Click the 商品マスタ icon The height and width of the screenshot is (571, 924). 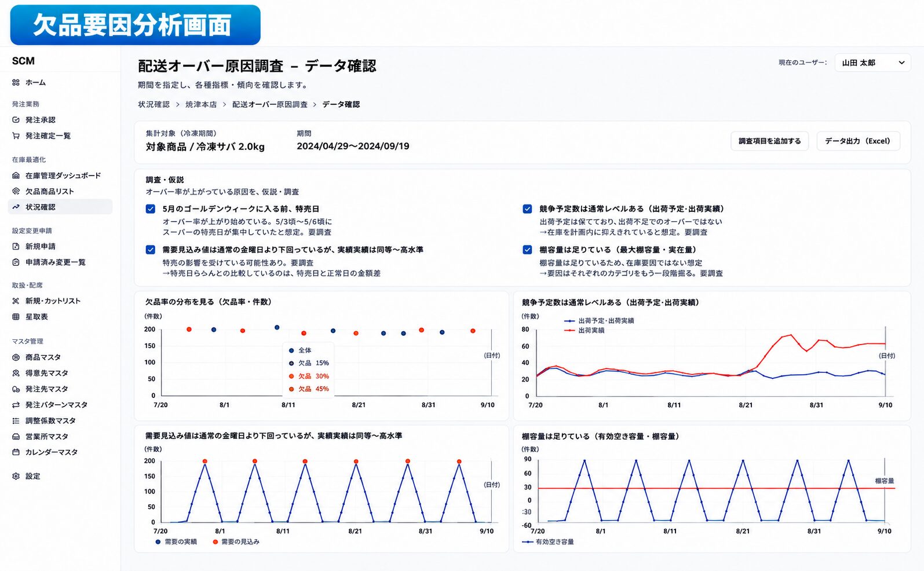(16, 357)
